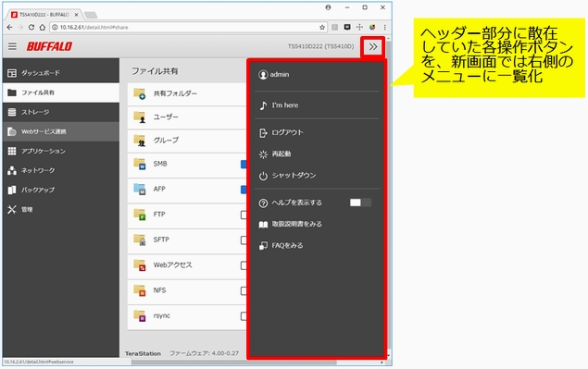Click the SMB folder icon
Viewport: 588px width, 369px height.
click(x=140, y=164)
